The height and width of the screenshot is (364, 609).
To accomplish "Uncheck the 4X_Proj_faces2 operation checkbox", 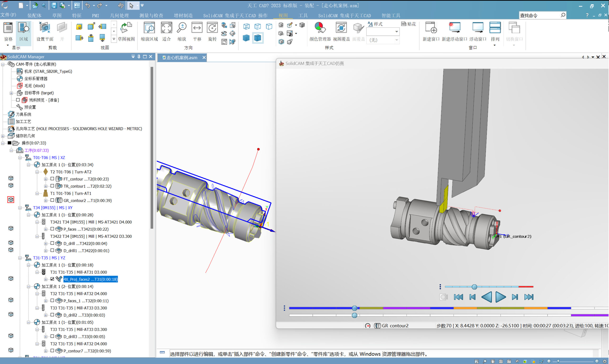I will [x=52, y=279].
